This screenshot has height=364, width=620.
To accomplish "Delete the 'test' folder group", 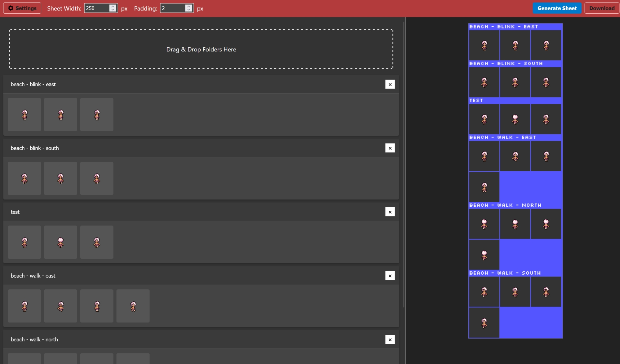I will click(390, 212).
